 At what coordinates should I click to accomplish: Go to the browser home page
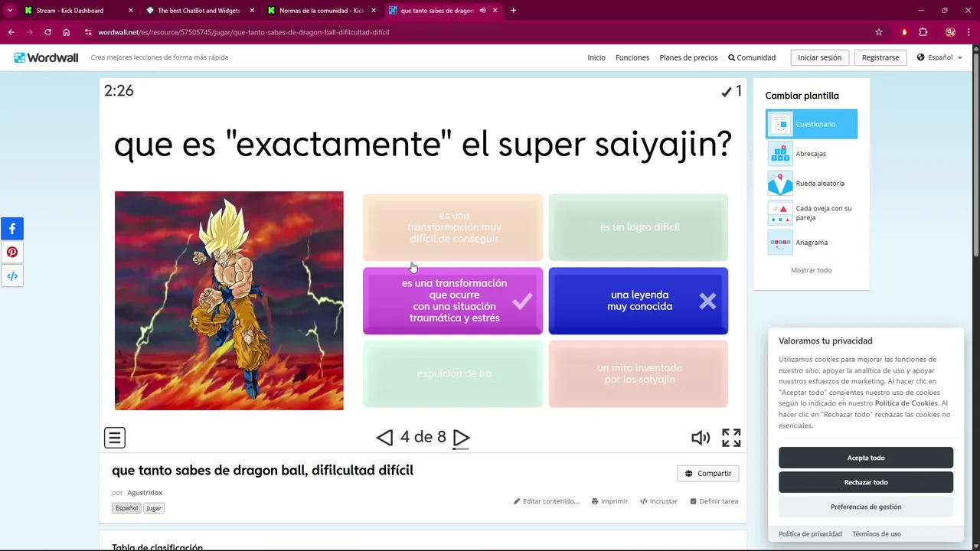tap(66, 32)
